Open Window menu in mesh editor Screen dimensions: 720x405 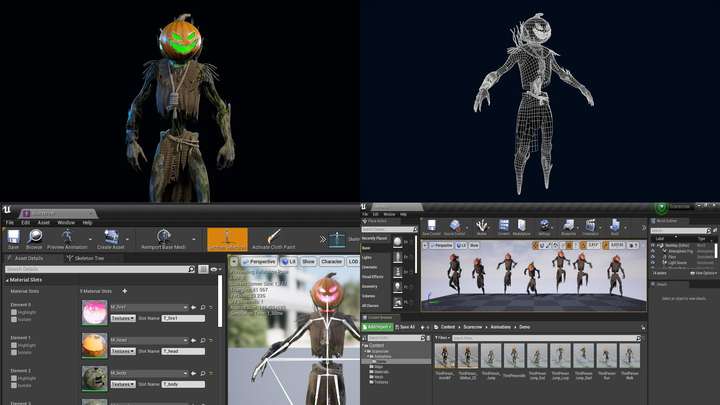(66, 223)
